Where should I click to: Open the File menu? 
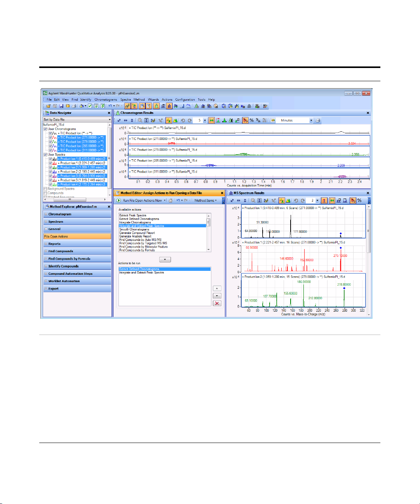coord(49,99)
